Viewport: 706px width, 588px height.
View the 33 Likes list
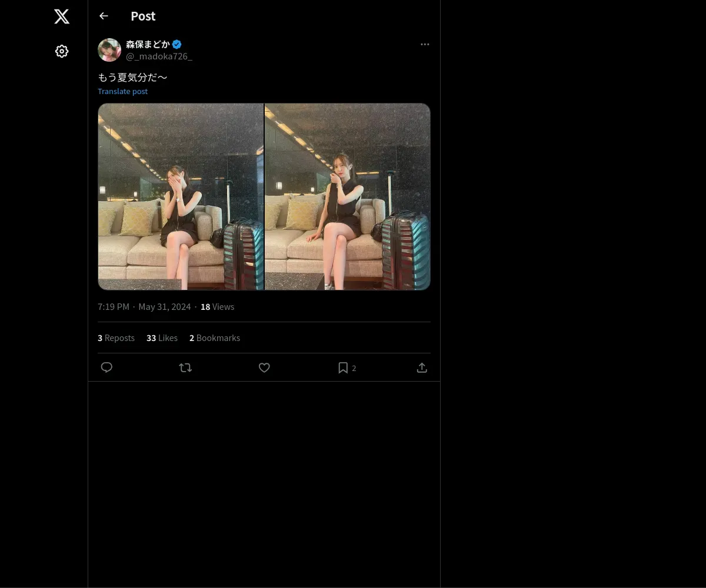(162, 338)
